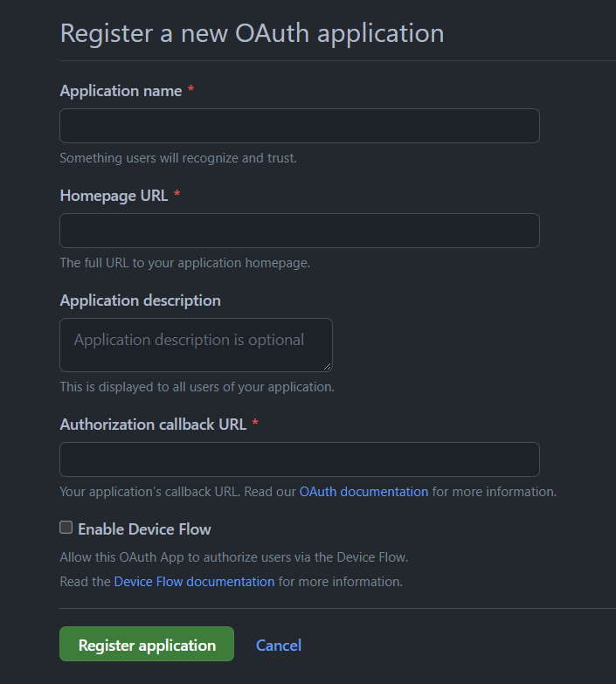616x684 pixels.
Task: Click the "Authorization callback URL" label
Action: 153,425
